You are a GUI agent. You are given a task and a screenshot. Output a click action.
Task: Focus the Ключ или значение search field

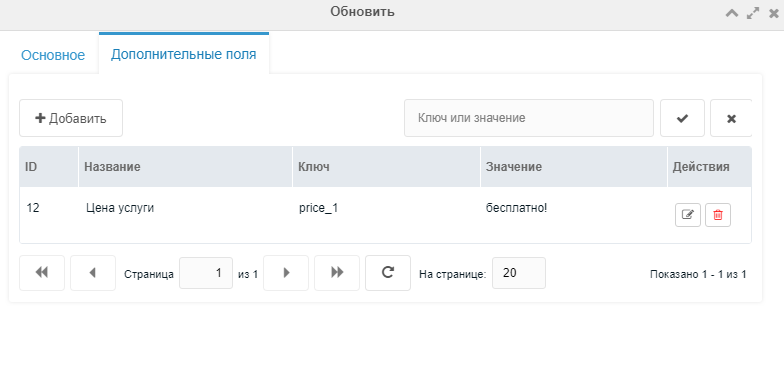528,118
